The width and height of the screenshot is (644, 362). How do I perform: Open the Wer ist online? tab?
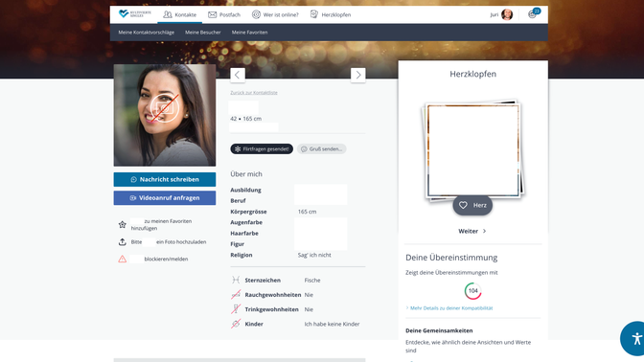point(275,14)
